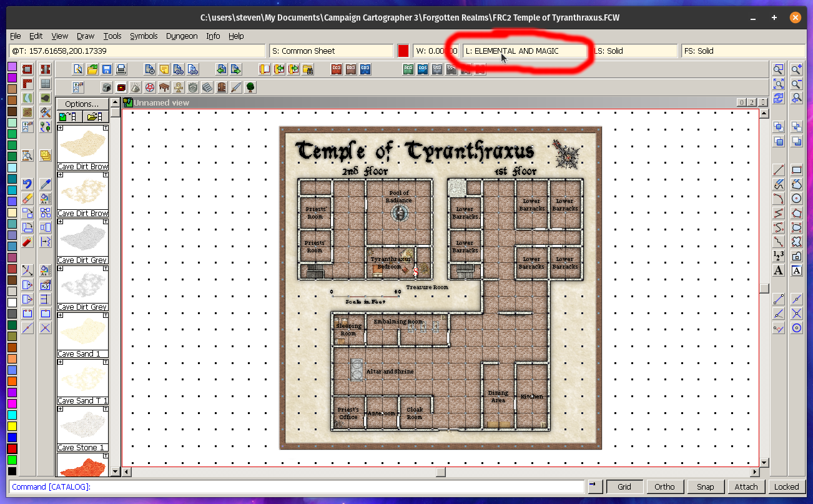Select the COS Cosmographer icon

click(423, 69)
